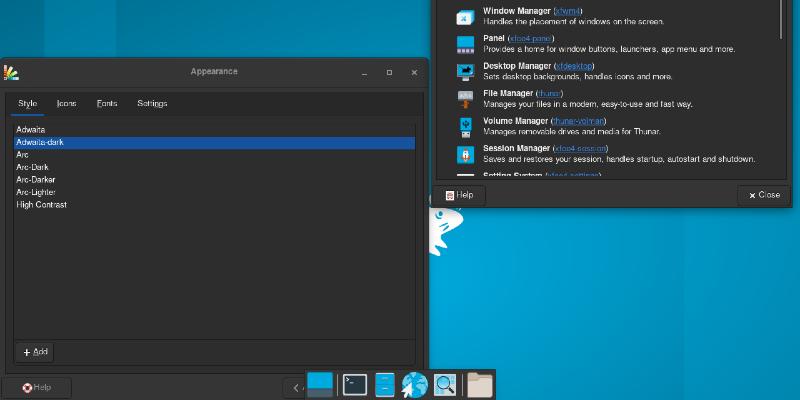Open the home folder dock icon
This screenshot has width=800, height=400.
(480, 384)
